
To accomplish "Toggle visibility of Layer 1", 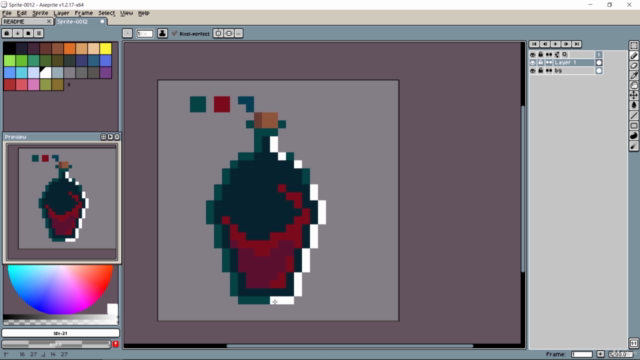I will pos(533,62).
